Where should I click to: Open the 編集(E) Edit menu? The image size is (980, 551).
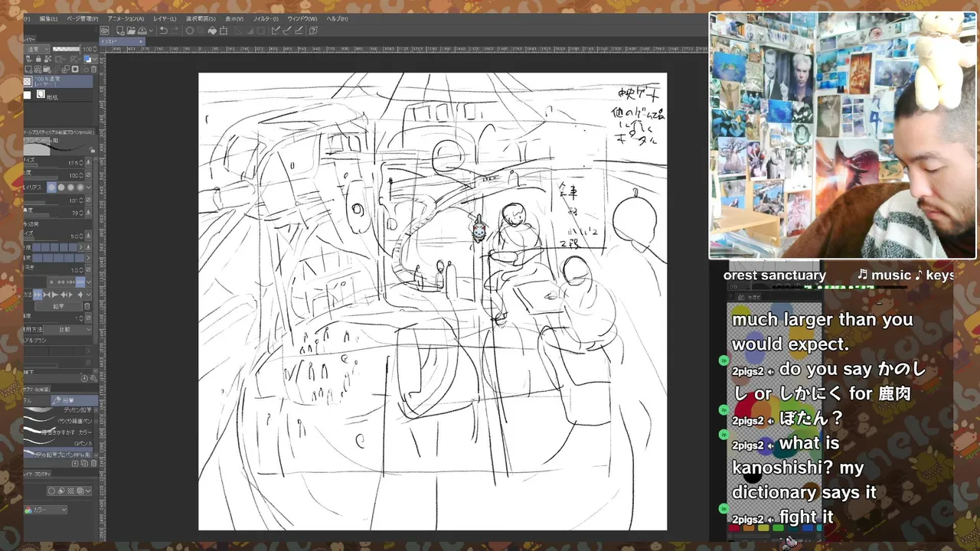pyautogui.click(x=48, y=18)
